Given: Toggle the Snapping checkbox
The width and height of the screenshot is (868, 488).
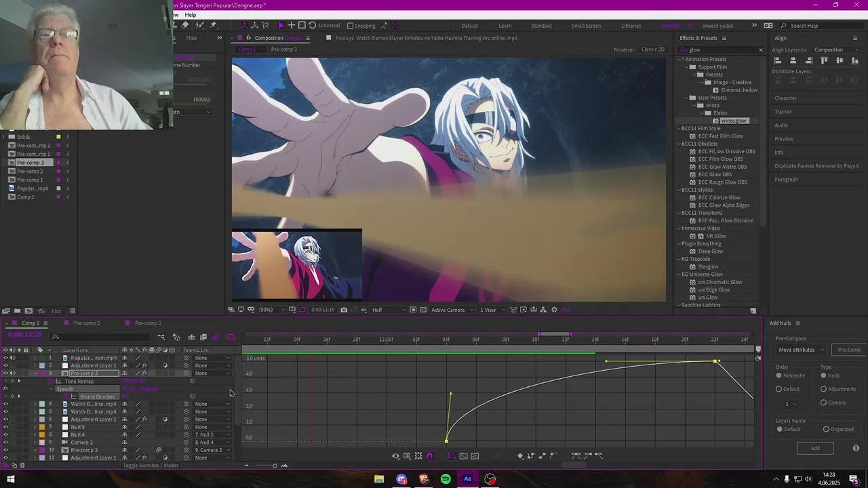Looking at the screenshot, I should click(x=350, y=26).
